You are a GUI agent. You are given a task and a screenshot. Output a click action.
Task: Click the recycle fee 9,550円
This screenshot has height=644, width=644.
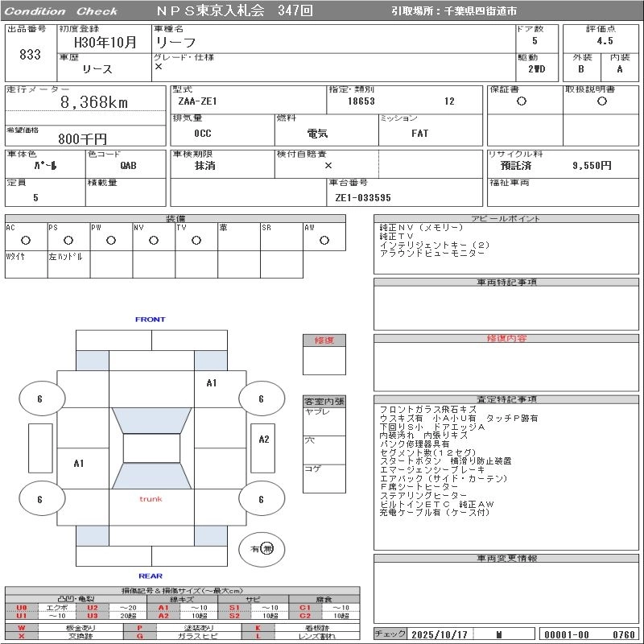pos(592,166)
